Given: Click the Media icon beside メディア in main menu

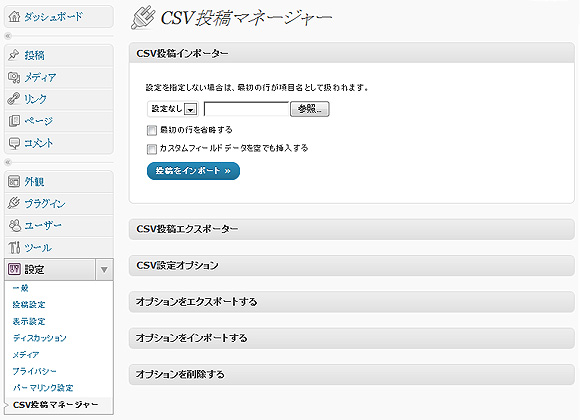Looking at the screenshot, I should [14, 77].
